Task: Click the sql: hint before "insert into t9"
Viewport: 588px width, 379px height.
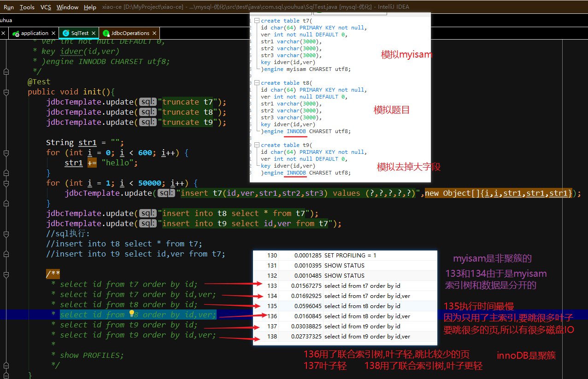Action: [x=147, y=224]
